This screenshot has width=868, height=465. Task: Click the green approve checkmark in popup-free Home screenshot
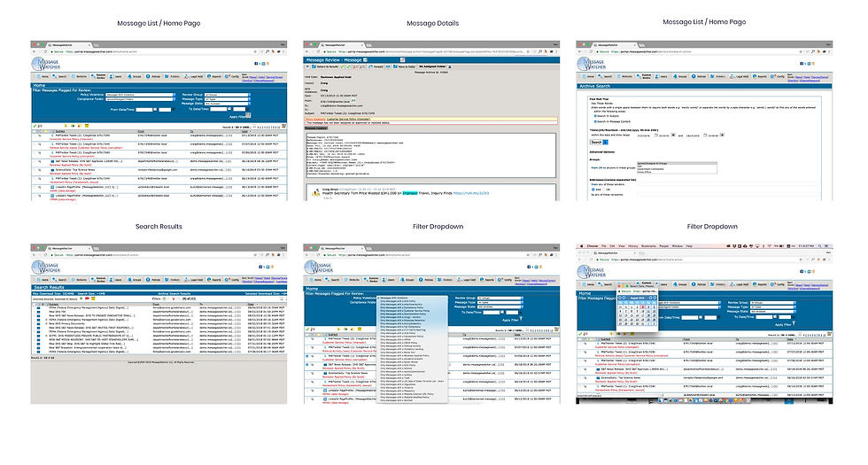[35, 126]
